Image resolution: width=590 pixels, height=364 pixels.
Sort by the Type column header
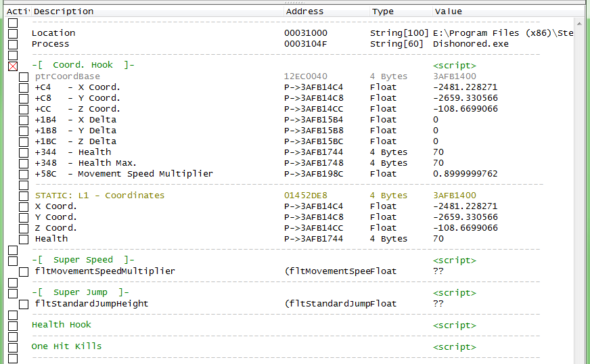tap(401, 12)
